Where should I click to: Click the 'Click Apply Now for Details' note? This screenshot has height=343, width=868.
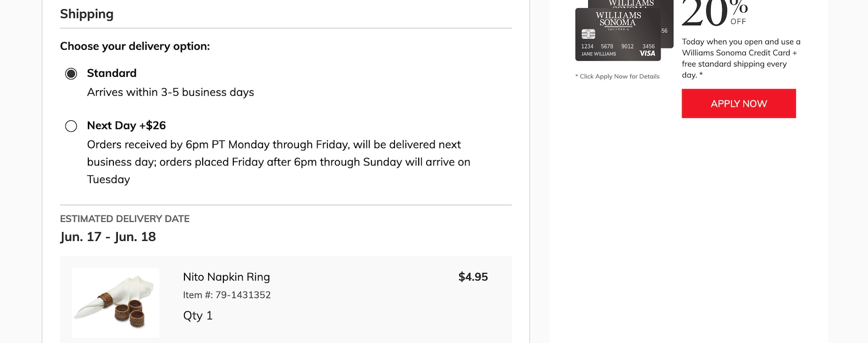click(x=617, y=76)
